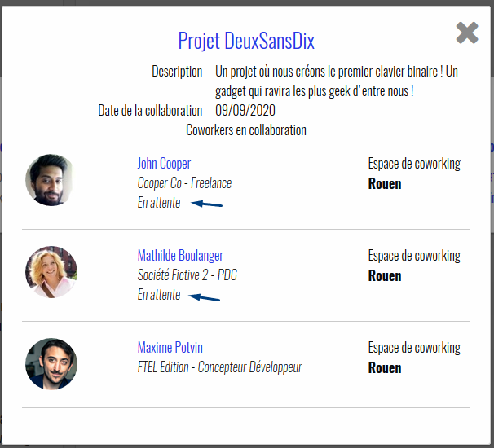The width and height of the screenshot is (494, 448).
Task: Click the arrow beside Mathilde Boulanger's status
Action: [204, 297]
